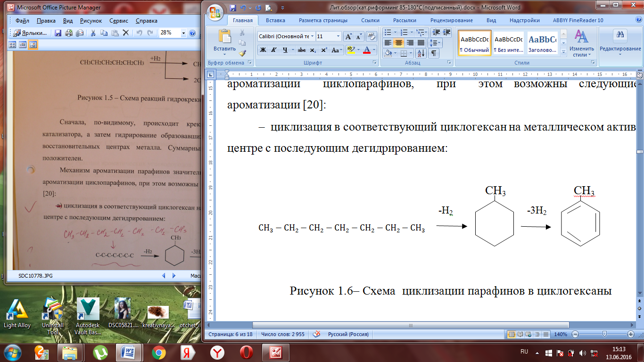Toggle Center paragraph alignment
Viewport: 644px width, 362px height.
coord(399,43)
